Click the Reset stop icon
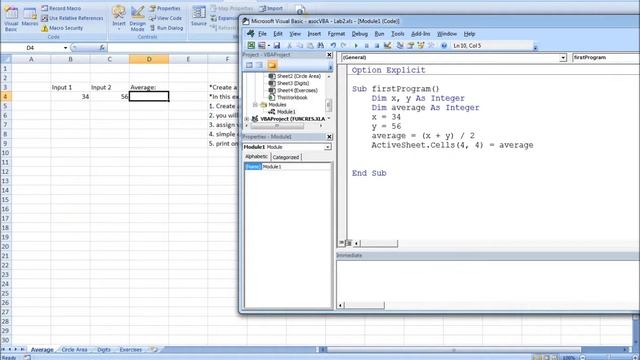Image resolution: width=640 pixels, height=360 pixels. pyautogui.click(x=377, y=46)
